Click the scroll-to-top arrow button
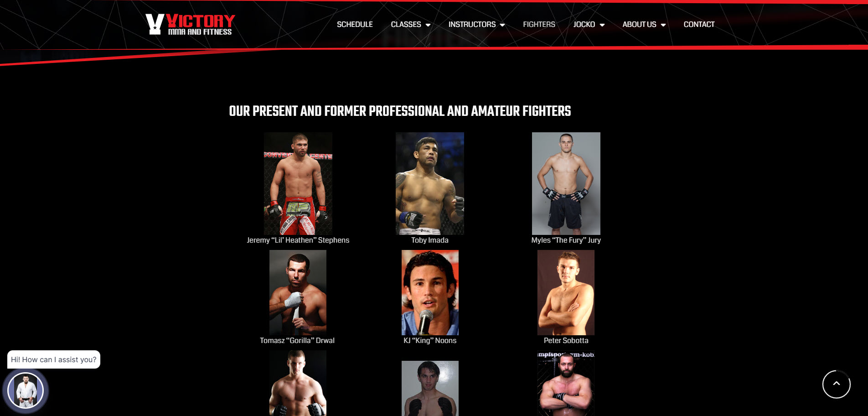The width and height of the screenshot is (868, 416). click(836, 384)
